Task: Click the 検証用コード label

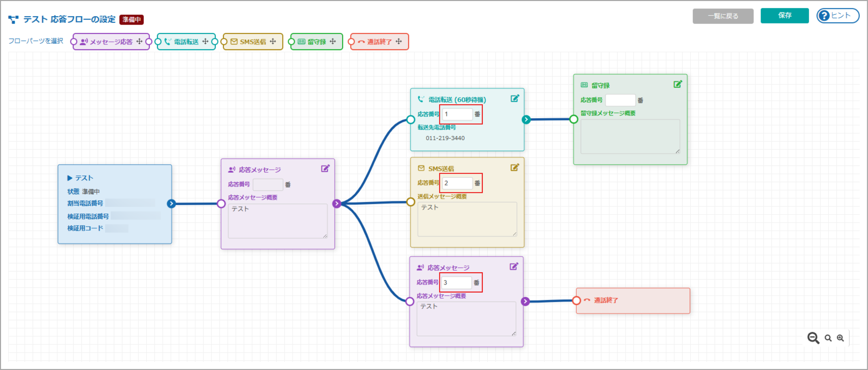Action: pyautogui.click(x=85, y=228)
